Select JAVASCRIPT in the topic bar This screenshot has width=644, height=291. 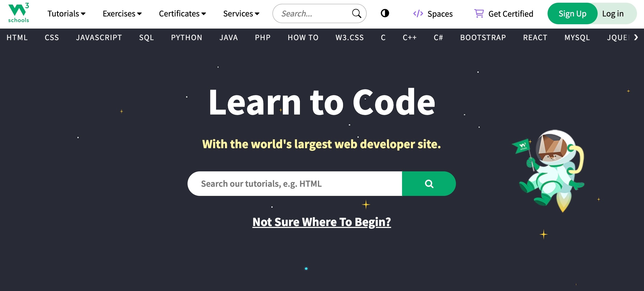tap(99, 37)
